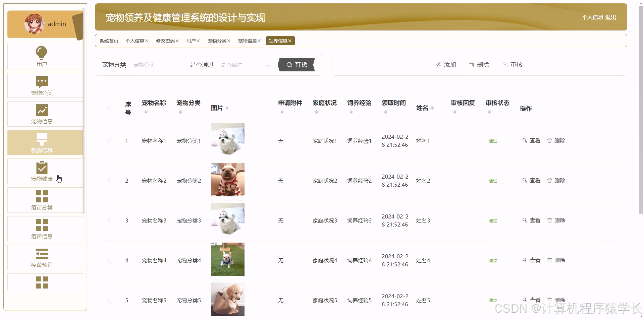Switch to the 修改密码 tab

165,41
